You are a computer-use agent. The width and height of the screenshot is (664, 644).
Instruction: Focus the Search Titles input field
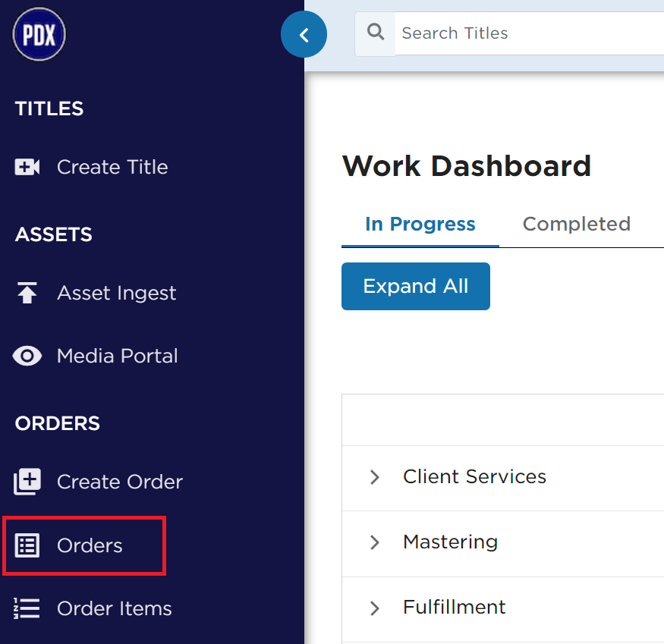(530, 33)
